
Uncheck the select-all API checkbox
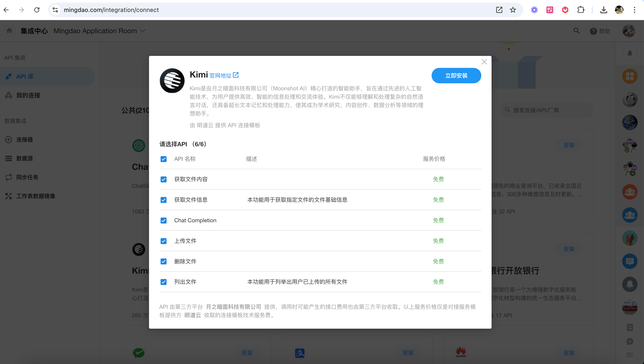(164, 159)
